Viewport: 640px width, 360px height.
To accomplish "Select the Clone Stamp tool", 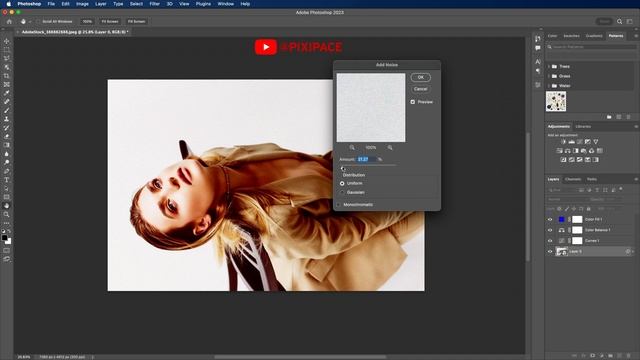I will [7, 119].
